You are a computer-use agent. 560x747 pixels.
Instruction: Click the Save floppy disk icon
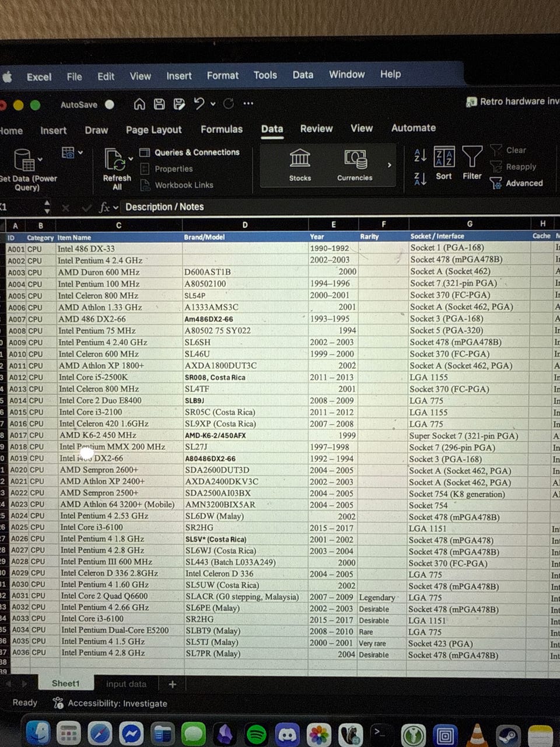[159, 104]
